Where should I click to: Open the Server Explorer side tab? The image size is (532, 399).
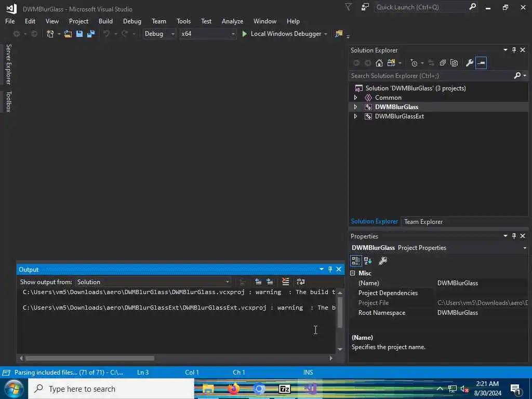pos(8,64)
